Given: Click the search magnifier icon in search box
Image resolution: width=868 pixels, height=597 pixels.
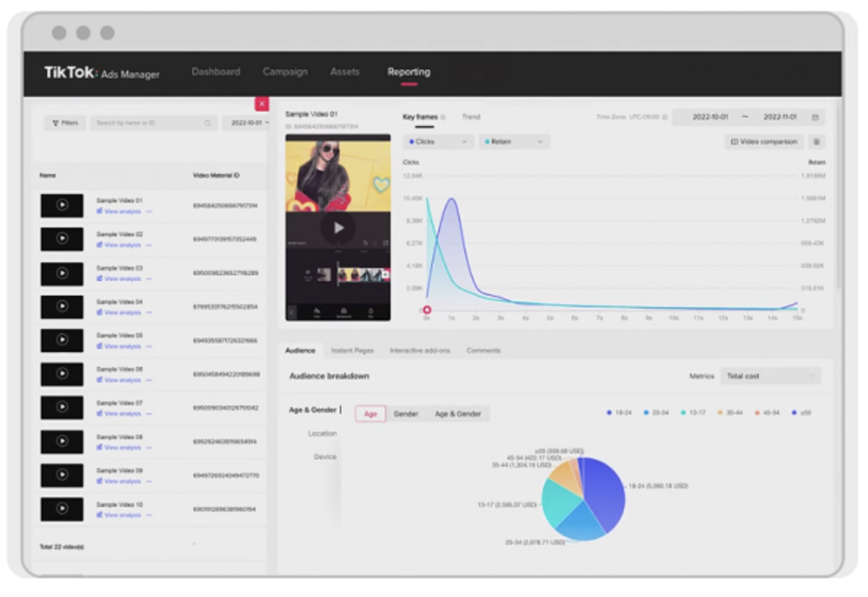Looking at the screenshot, I should 208,123.
